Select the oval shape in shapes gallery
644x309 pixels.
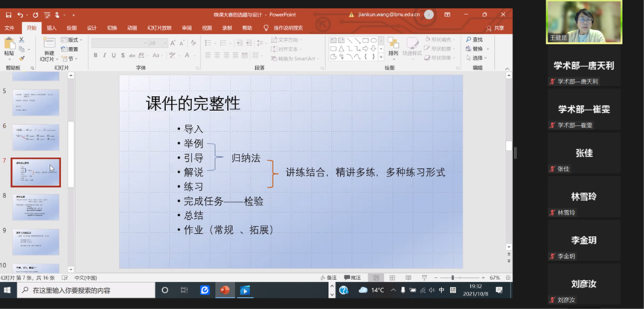pyautogui.click(x=373, y=40)
